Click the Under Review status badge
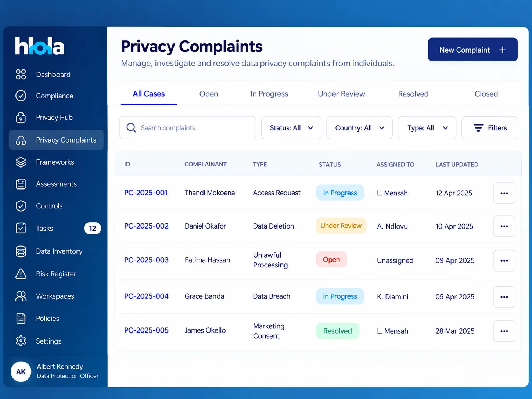The image size is (532, 399). click(341, 226)
